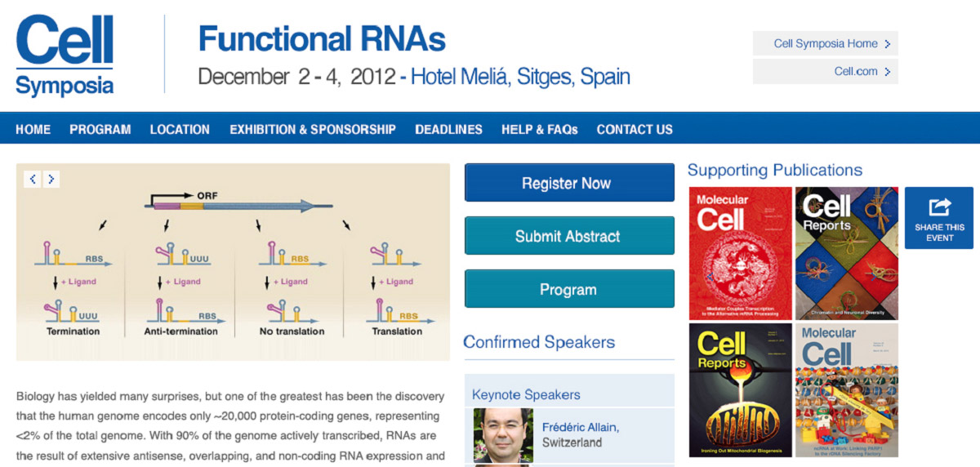The height and width of the screenshot is (467, 980).
Task: View the DEADLINES page
Action: coord(448,129)
